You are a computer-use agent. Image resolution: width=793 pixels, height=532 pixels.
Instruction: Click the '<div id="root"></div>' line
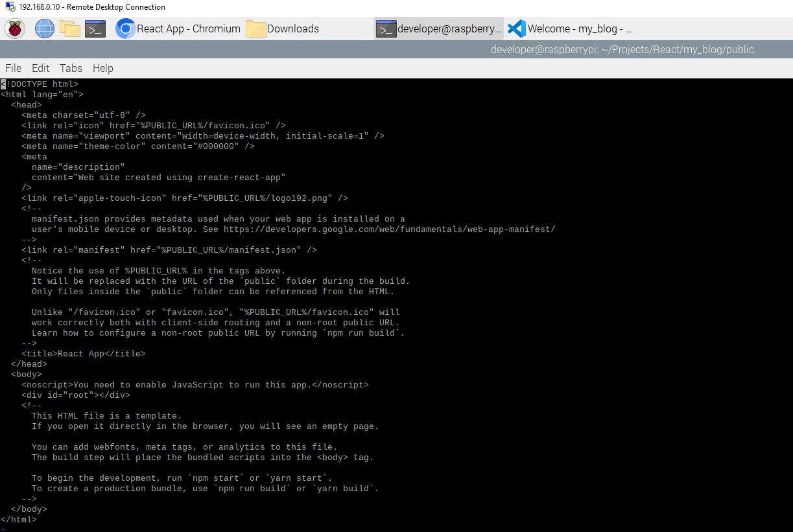(x=76, y=395)
